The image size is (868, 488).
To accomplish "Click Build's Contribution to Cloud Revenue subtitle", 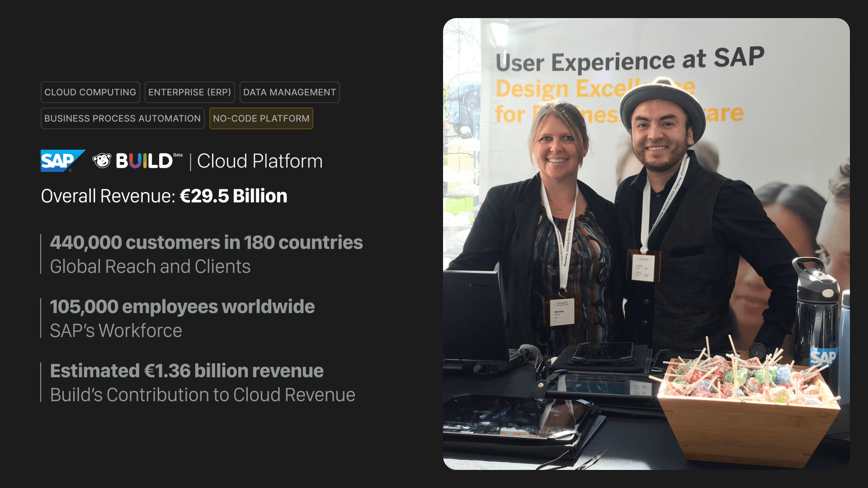I will coord(203,395).
